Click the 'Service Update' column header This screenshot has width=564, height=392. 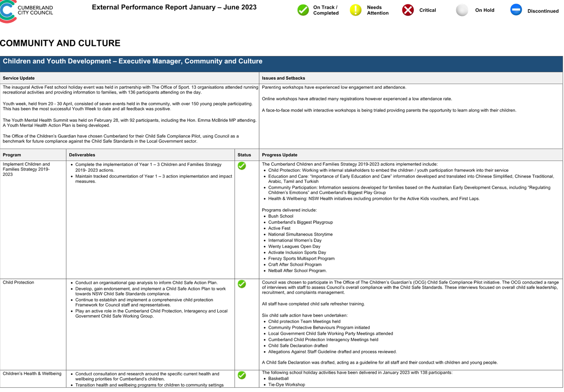point(19,78)
